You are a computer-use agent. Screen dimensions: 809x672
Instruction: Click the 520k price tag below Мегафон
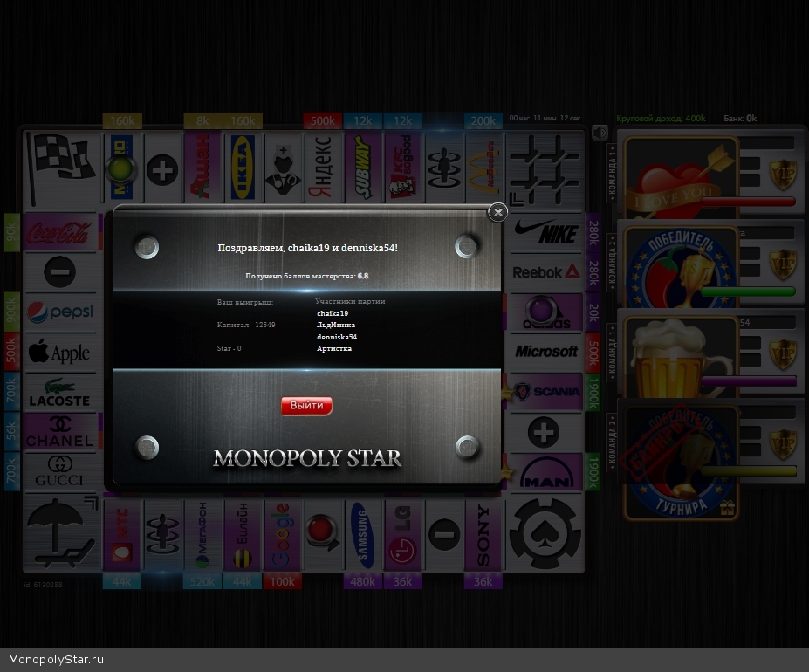pos(202,582)
